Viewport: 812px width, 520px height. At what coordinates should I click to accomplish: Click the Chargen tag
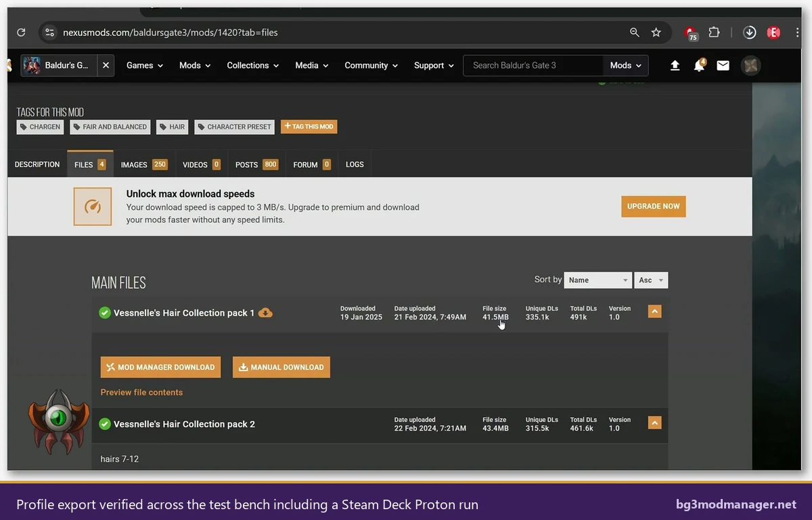[41, 127]
